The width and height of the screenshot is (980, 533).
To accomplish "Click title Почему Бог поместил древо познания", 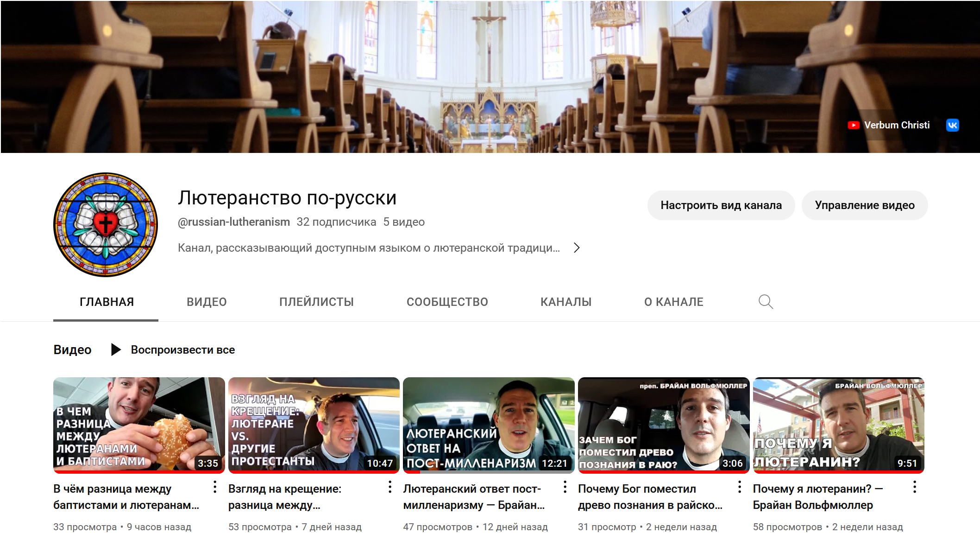I will [650, 497].
